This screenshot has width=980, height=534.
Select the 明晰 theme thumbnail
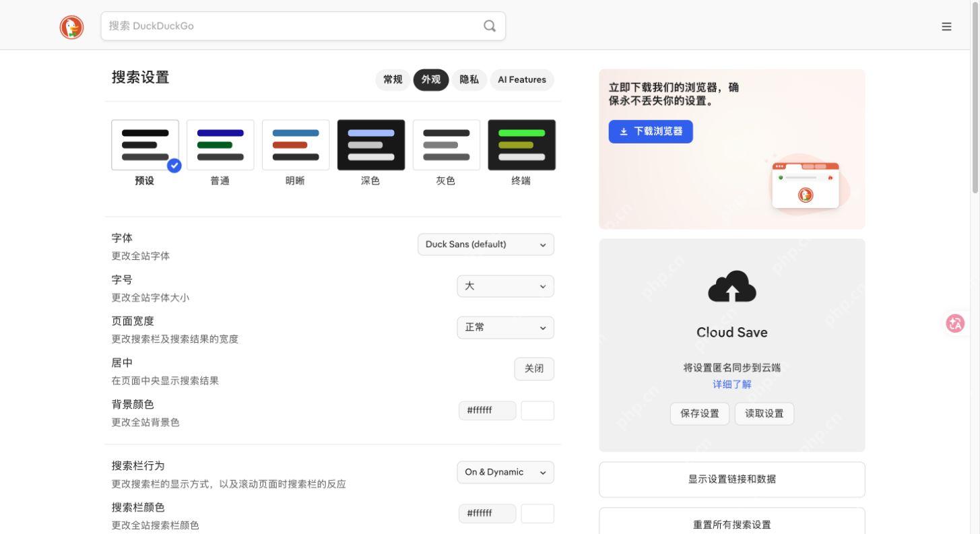(x=296, y=145)
